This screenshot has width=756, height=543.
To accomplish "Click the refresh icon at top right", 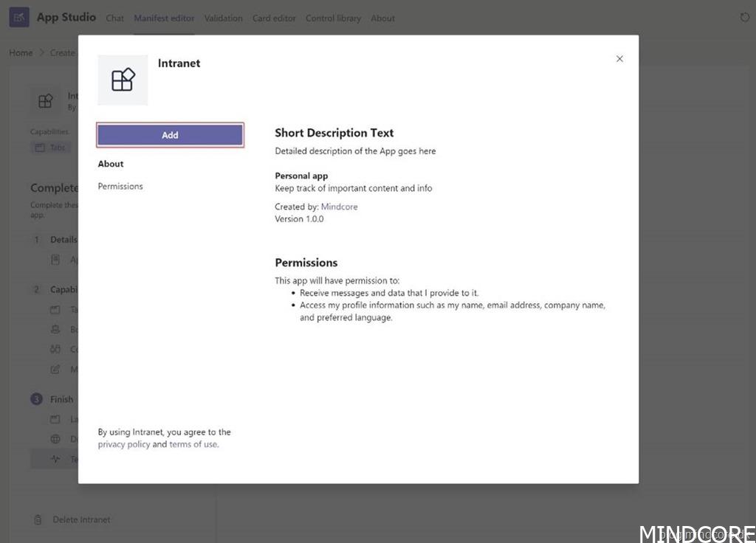I will 744,17.
